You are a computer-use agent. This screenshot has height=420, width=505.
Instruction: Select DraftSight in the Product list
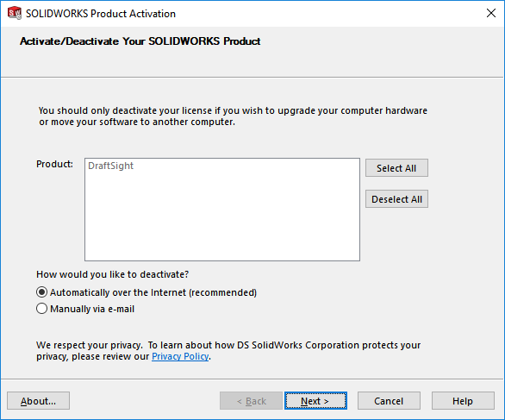110,166
